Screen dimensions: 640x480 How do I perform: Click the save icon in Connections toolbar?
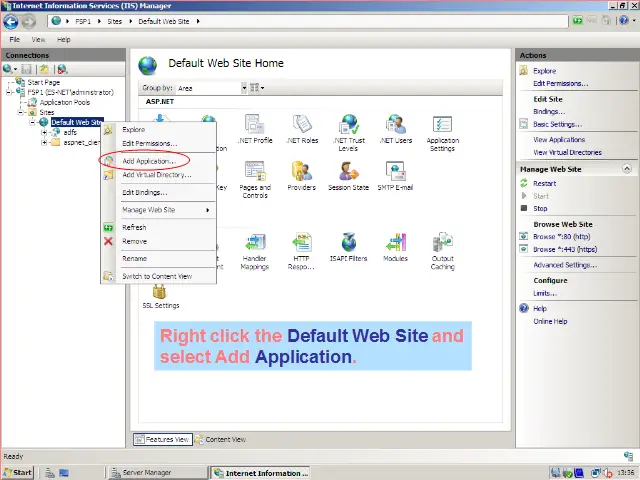click(x=27, y=69)
